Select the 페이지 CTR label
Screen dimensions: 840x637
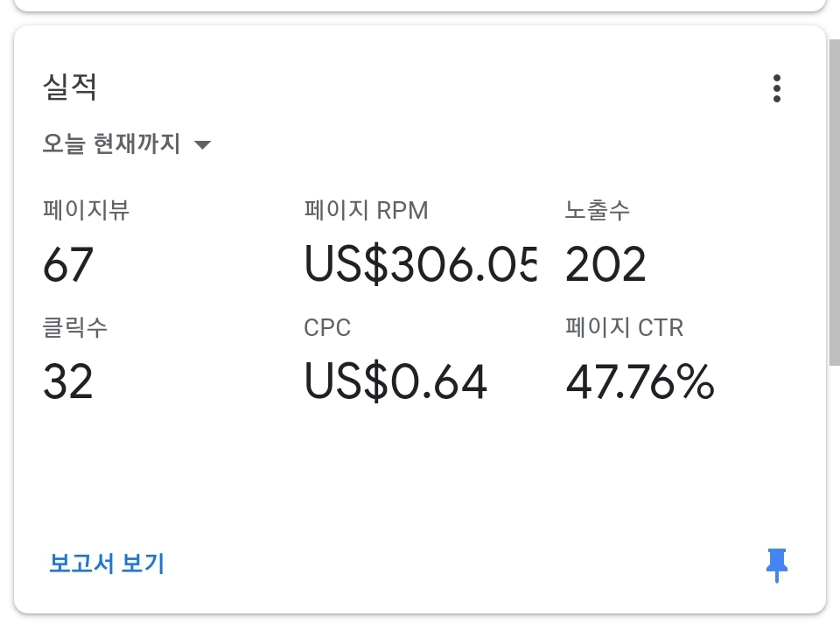624,328
